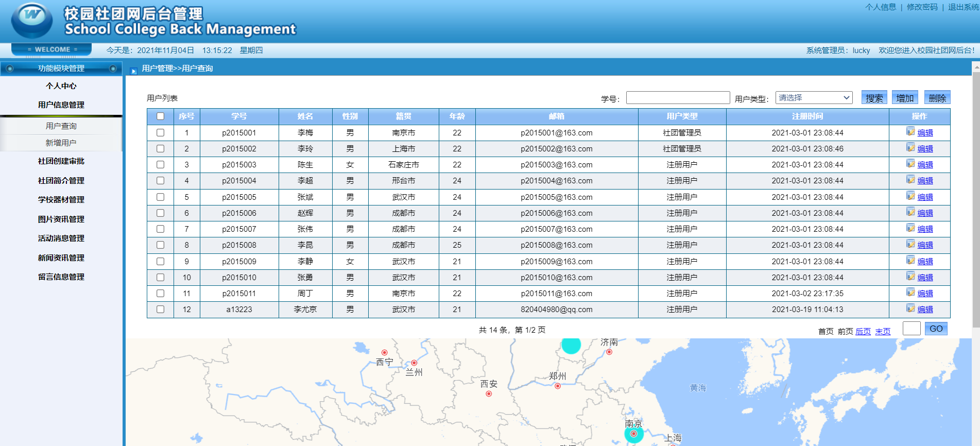This screenshot has width=980, height=446.
Task: Click breadcrumb arrow icon beside 用户管理
Action: (x=134, y=71)
